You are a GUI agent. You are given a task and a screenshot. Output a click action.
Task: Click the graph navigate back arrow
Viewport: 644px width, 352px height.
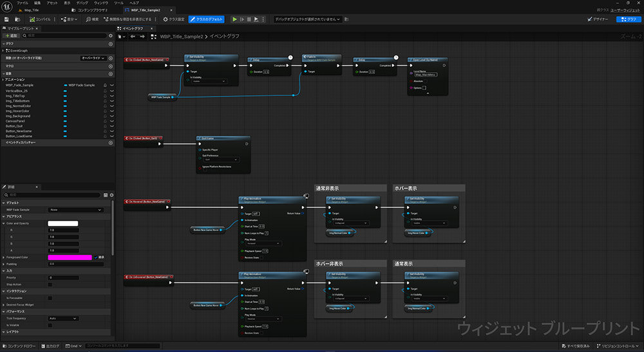132,36
